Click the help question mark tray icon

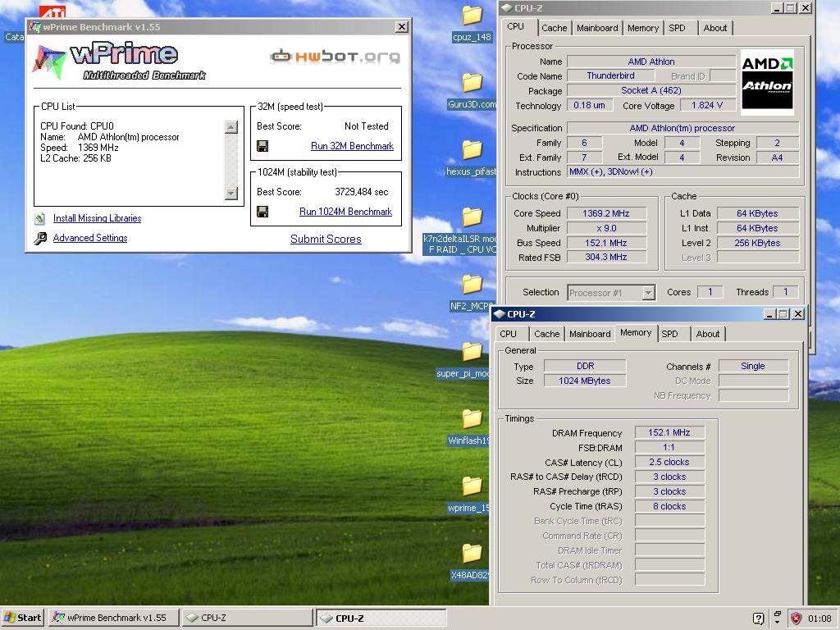(758, 619)
